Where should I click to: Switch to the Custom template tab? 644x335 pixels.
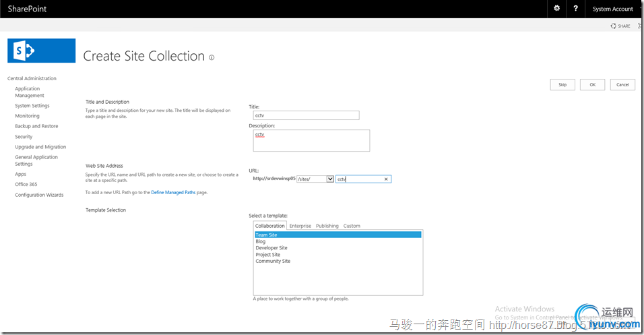pos(352,226)
